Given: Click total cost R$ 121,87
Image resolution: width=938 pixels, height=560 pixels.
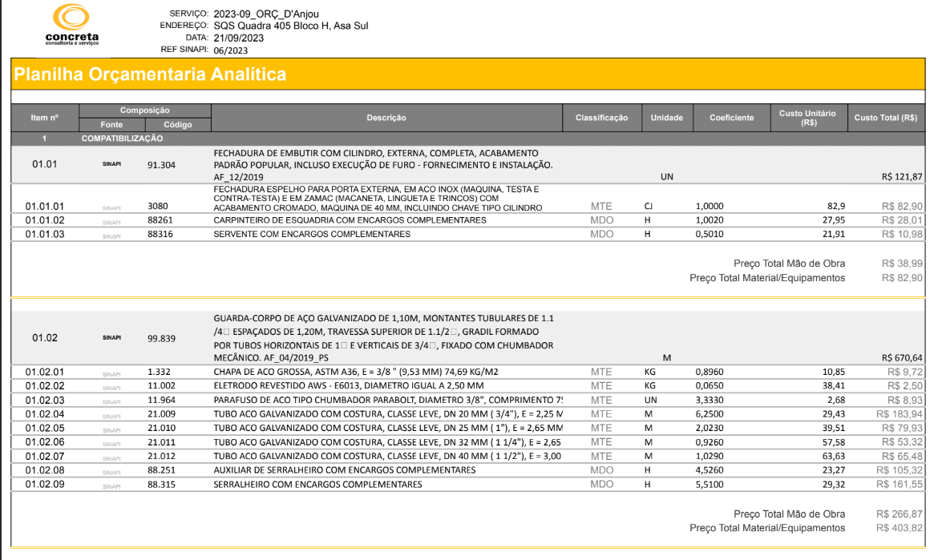Looking at the screenshot, I should [x=902, y=176].
